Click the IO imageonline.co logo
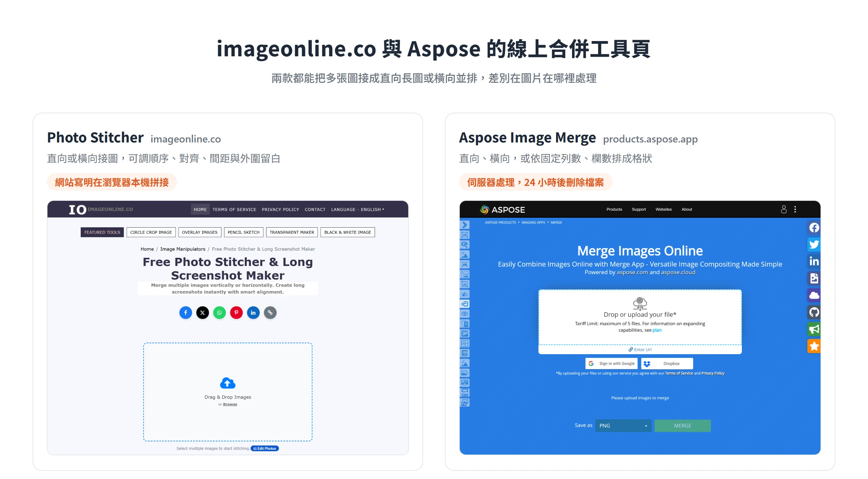 [x=101, y=209]
